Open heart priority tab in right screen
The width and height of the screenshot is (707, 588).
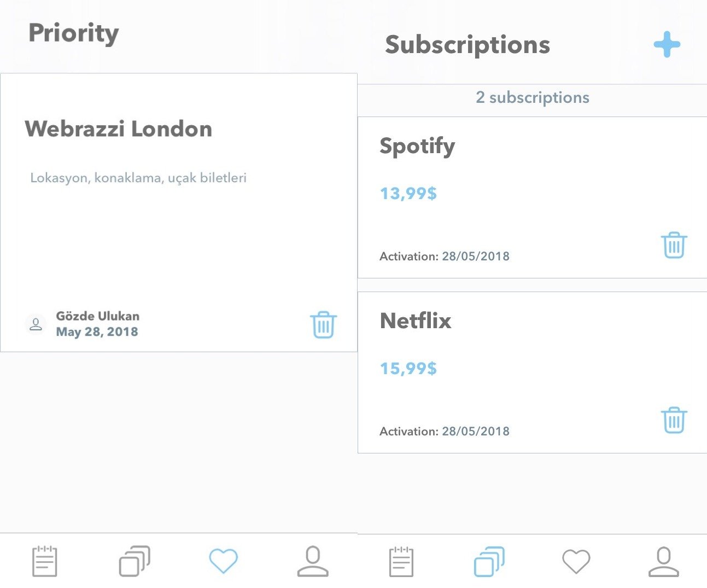(576, 562)
